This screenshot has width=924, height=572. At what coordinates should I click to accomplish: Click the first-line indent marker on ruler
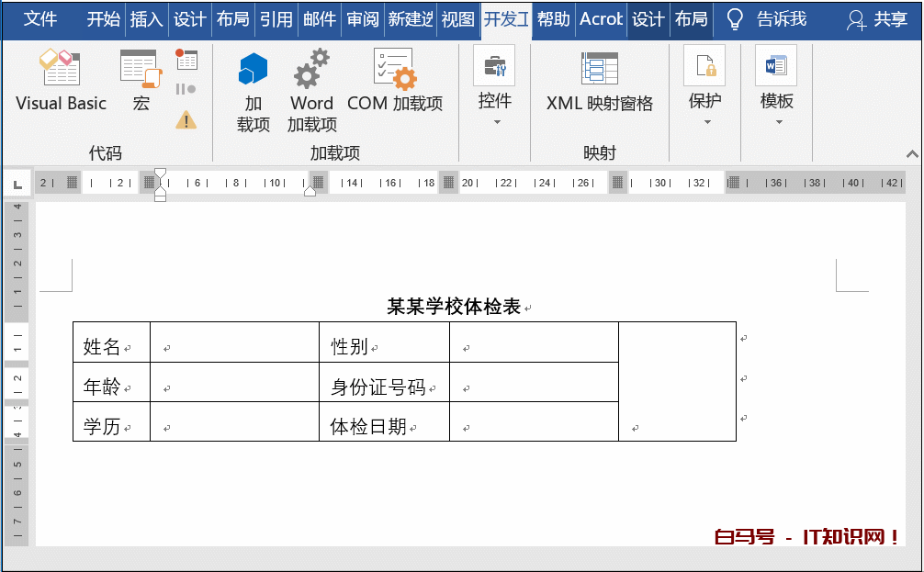(161, 174)
